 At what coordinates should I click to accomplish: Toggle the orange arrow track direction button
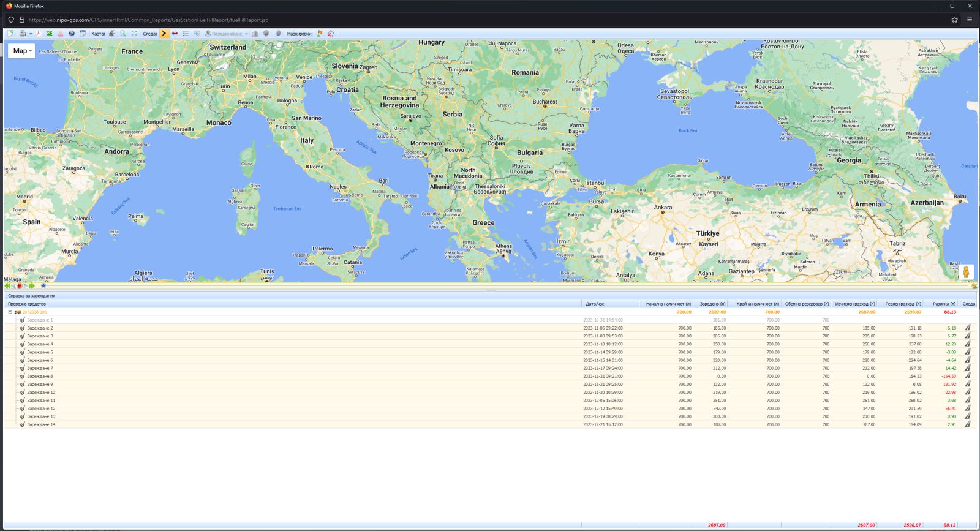pyautogui.click(x=164, y=34)
